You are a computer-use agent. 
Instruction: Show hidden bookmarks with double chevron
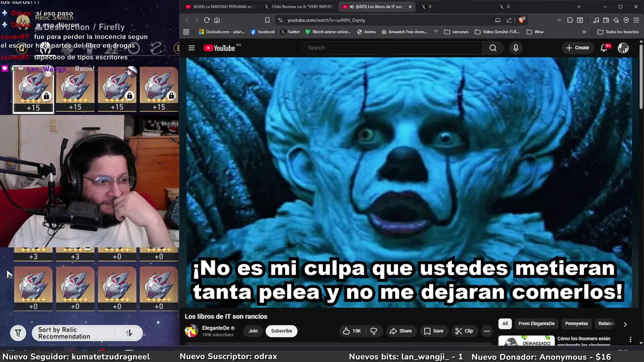584,32
